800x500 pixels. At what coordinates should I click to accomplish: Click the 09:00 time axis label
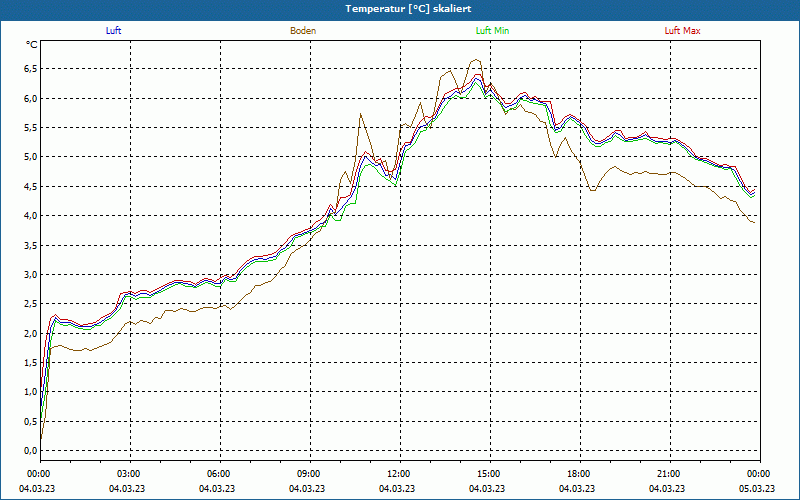click(x=308, y=474)
